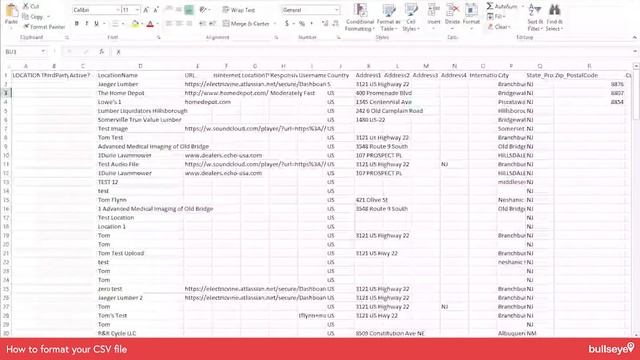This screenshot has height=360, width=640.
Task: Open Conditional Formatting
Action: 360,18
